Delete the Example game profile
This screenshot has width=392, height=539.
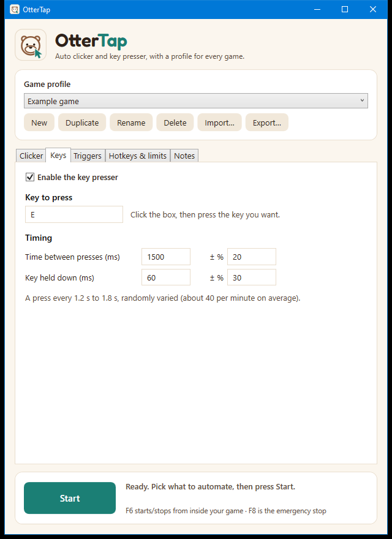(x=175, y=123)
